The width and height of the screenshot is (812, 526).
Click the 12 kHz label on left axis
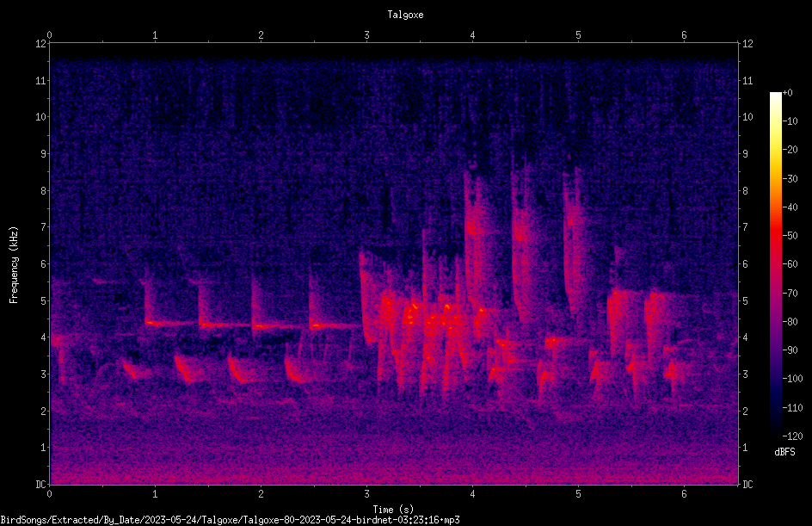41,44
